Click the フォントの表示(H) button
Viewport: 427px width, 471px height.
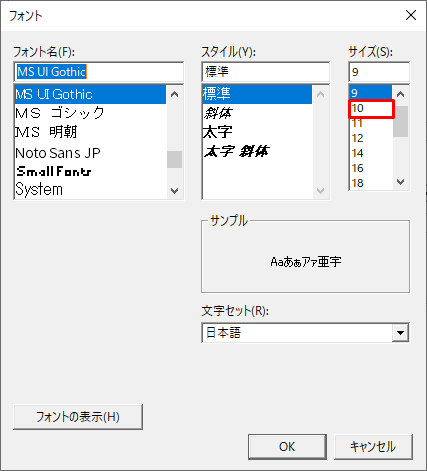point(78,417)
